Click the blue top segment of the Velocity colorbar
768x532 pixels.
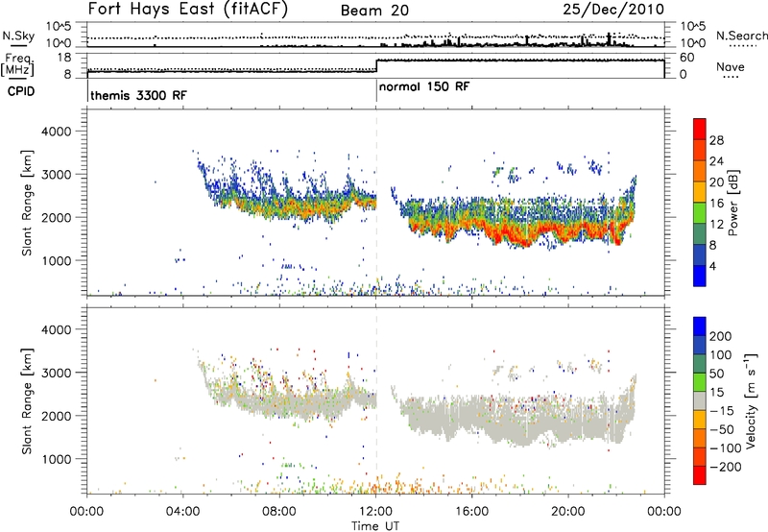click(x=700, y=326)
